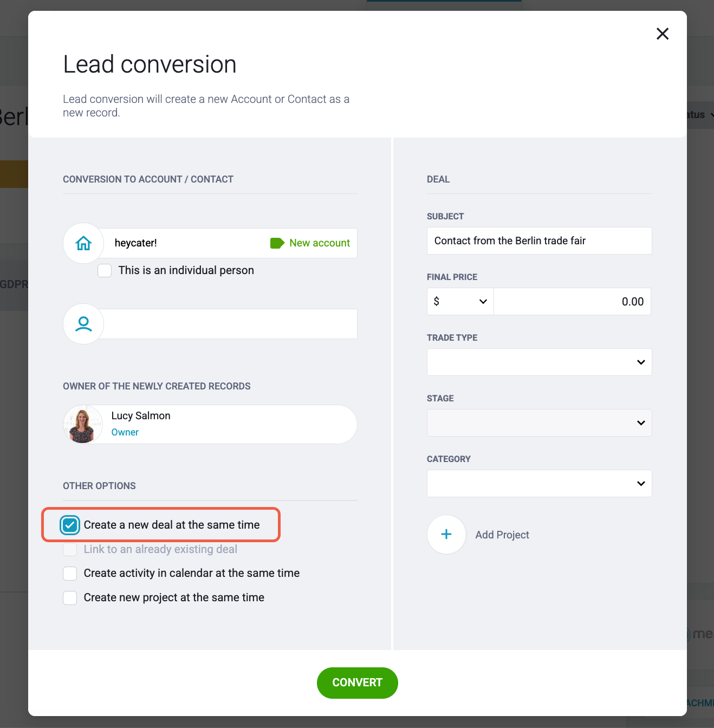714x728 pixels.
Task: Open the Stage dropdown
Action: click(540, 423)
